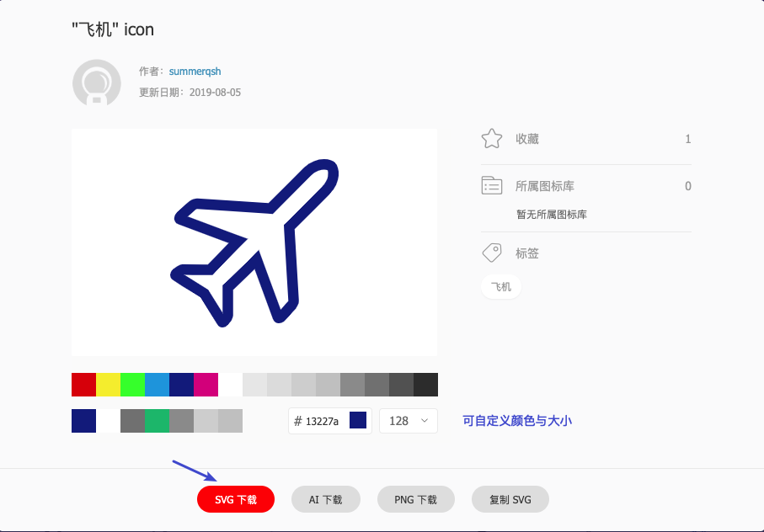Open author profile via summerqsh link

click(195, 71)
